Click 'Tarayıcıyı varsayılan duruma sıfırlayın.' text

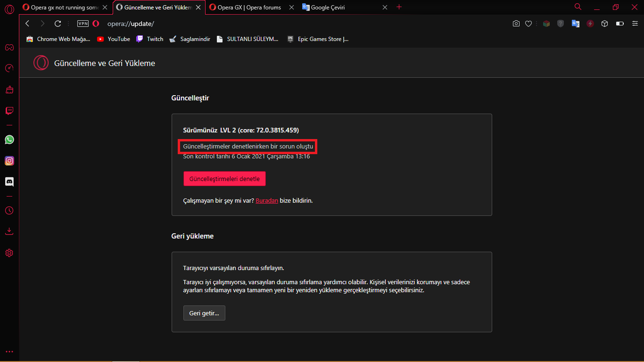233,268
